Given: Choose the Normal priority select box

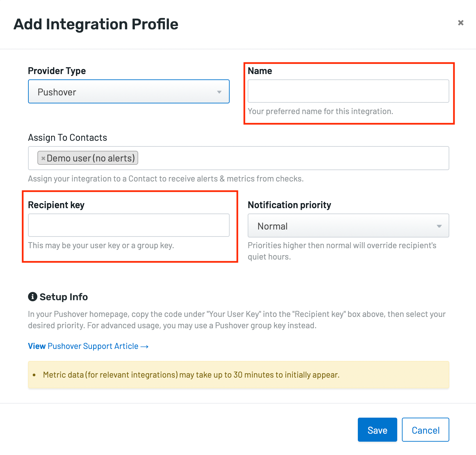Looking at the screenshot, I should tap(348, 225).
